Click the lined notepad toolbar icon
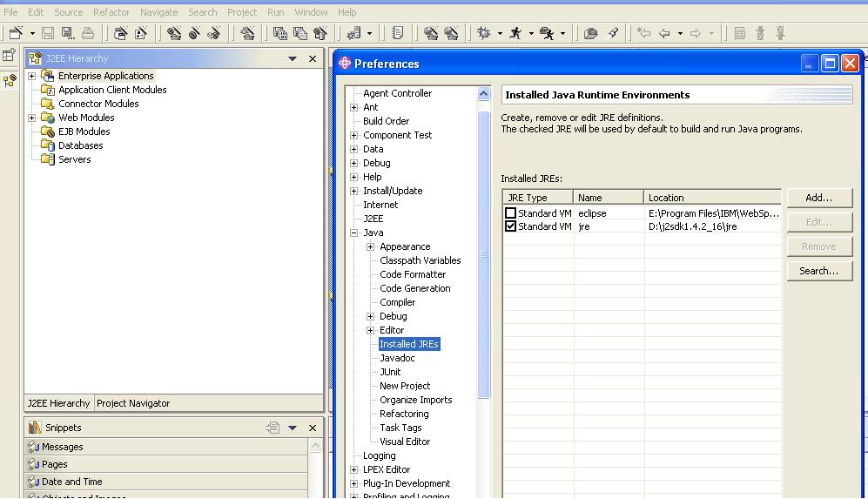Screen dimensions: 868x499 pos(398,33)
